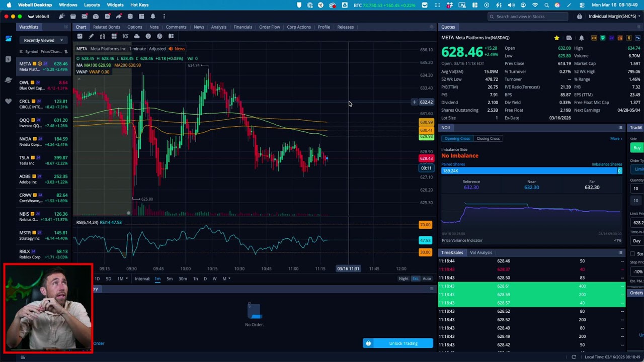Select 30m interval
This screenshot has height=362, width=644.
click(x=183, y=279)
